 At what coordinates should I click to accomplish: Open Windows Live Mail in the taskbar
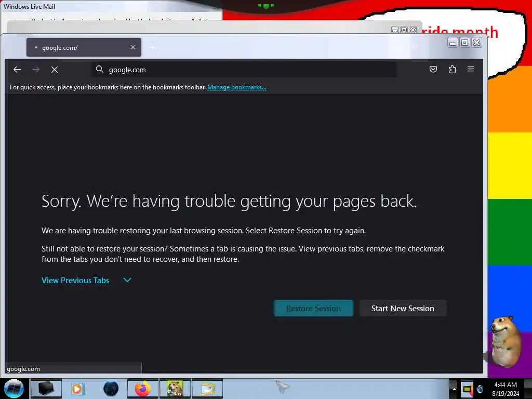pyautogui.click(x=207, y=389)
